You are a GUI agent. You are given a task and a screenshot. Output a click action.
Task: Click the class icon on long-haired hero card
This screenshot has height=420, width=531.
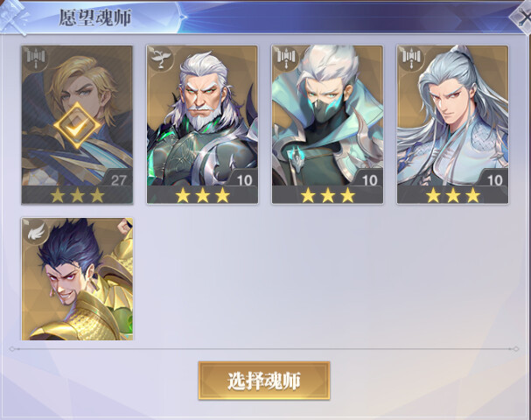click(x=411, y=59)
